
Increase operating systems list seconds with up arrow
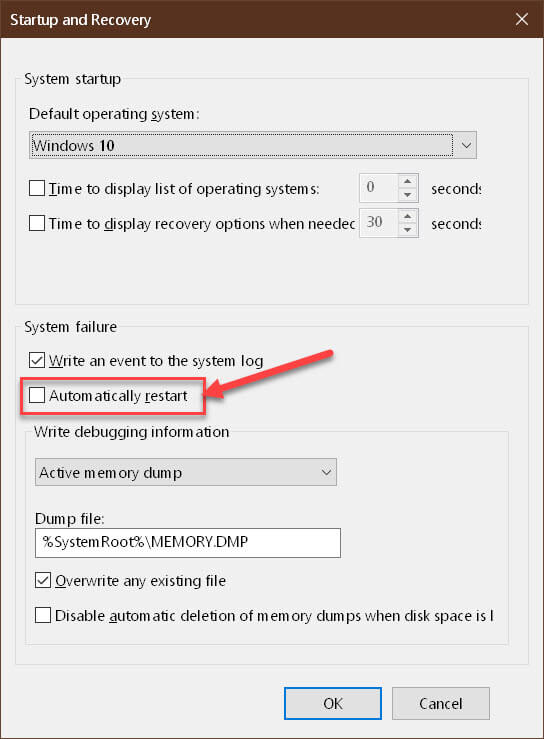[x=408, y=181]
